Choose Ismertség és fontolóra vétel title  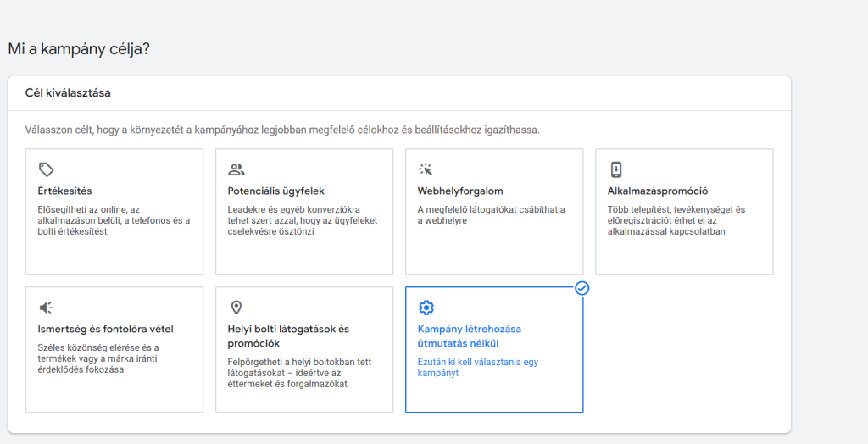tap(106, 330)
